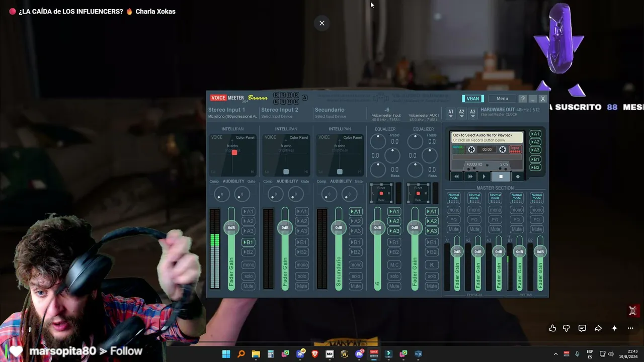Open the video comments icon
The width and height of the screenshot is (644, 362).
582,328
